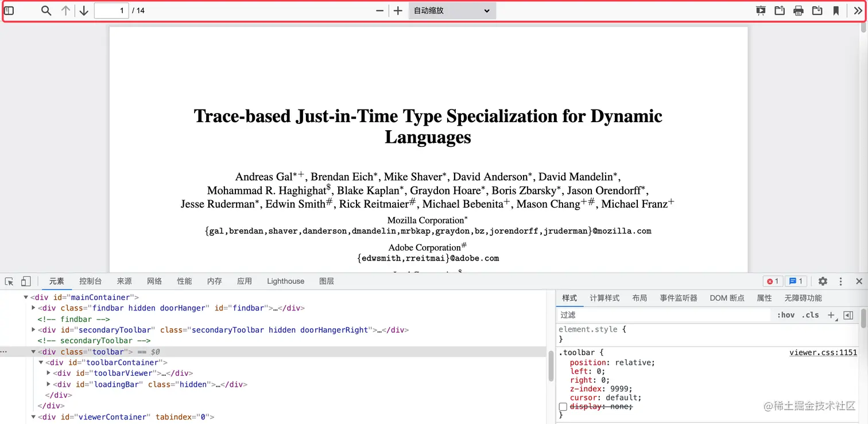Select the 事件监听器 tab

[679, 298]
